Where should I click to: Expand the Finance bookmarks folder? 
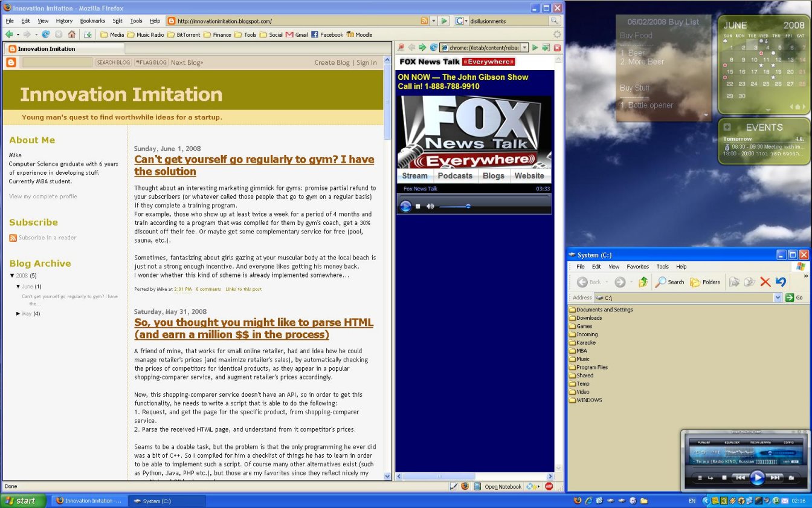point(217,34)
